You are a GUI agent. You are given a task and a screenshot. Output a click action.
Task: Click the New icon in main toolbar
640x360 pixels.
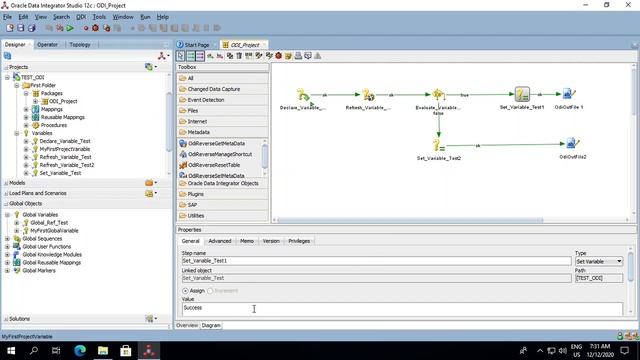point(10,28)
